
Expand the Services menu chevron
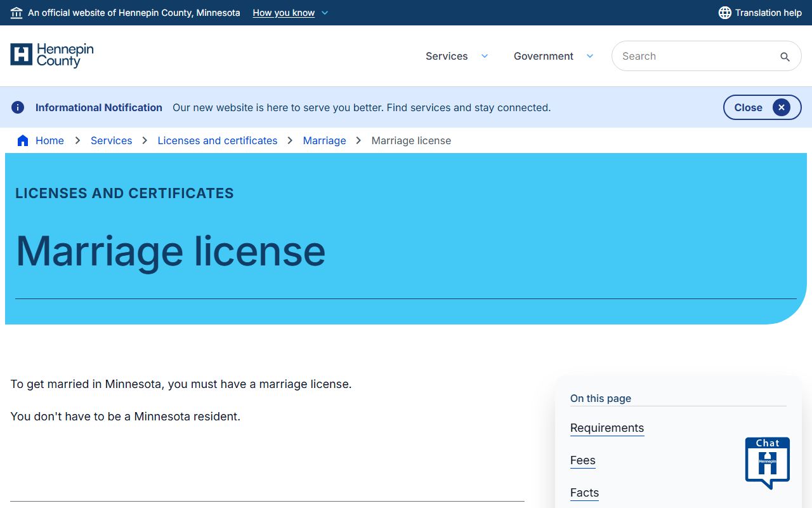(485, 56)
